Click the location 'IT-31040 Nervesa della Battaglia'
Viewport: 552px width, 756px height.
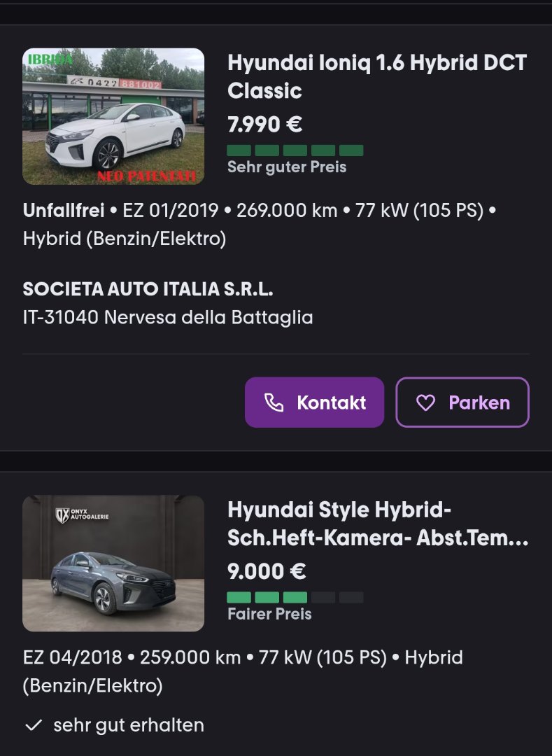(168, 317)
